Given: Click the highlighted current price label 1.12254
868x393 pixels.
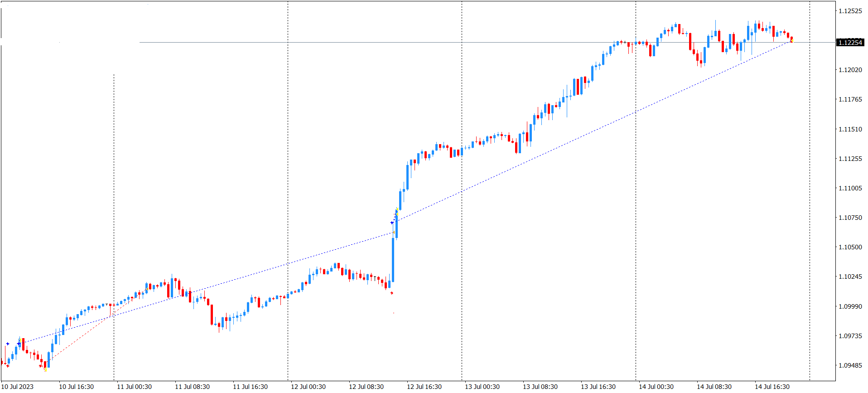Looking at the screenshot, I should 850,43.
